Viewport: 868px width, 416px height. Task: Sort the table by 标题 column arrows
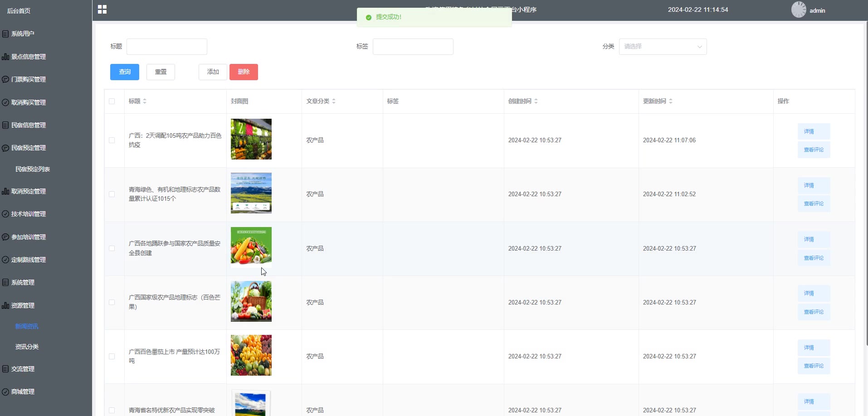[x=145, y=101]
